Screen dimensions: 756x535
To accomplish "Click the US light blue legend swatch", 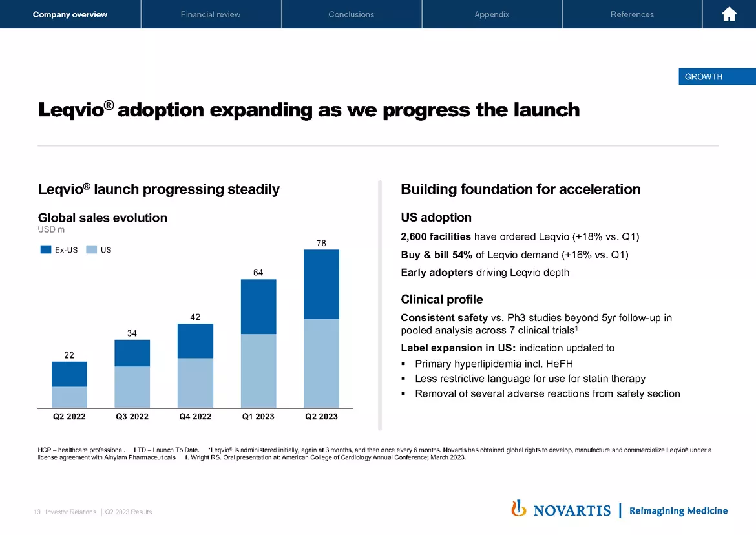I will tap(92, 249).
